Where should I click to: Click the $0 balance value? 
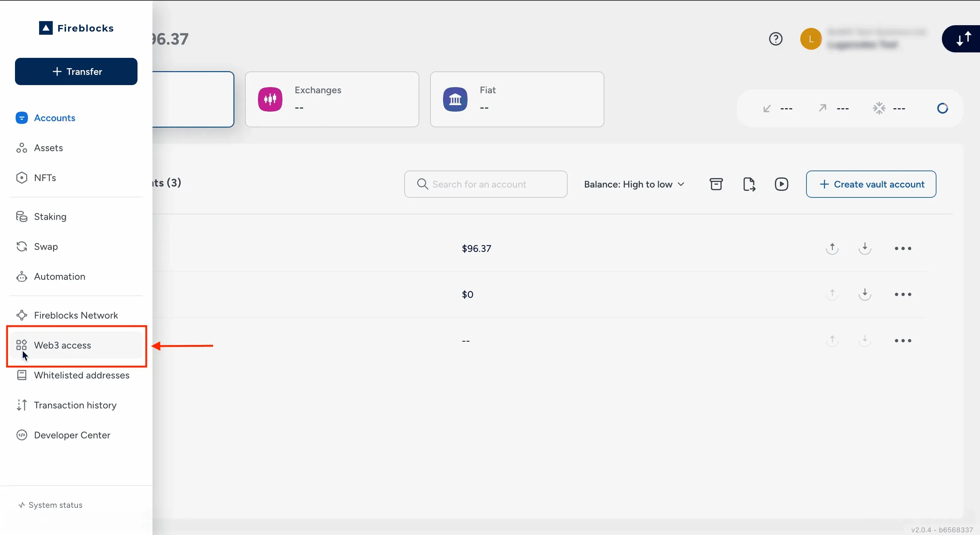coord(467,294)
